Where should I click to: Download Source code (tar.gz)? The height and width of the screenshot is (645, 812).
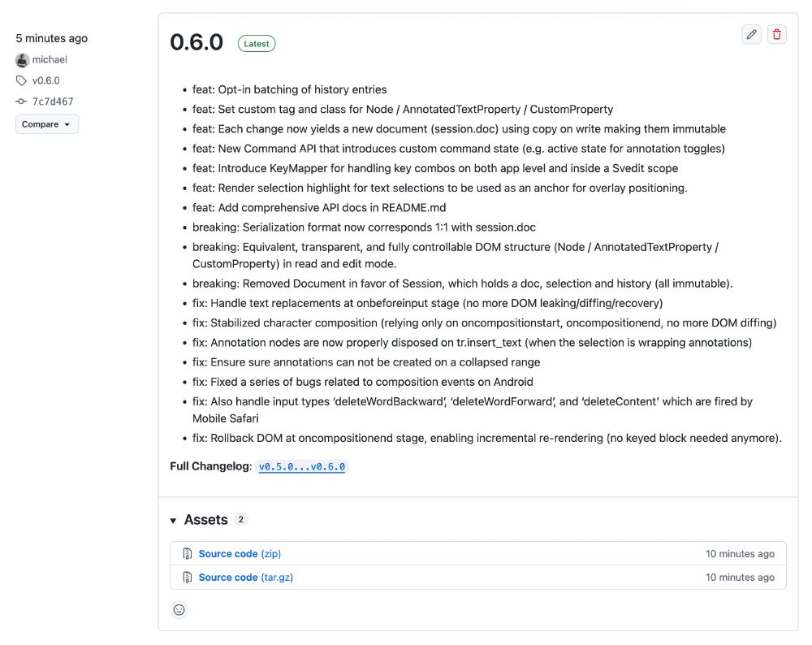[246, 578]
